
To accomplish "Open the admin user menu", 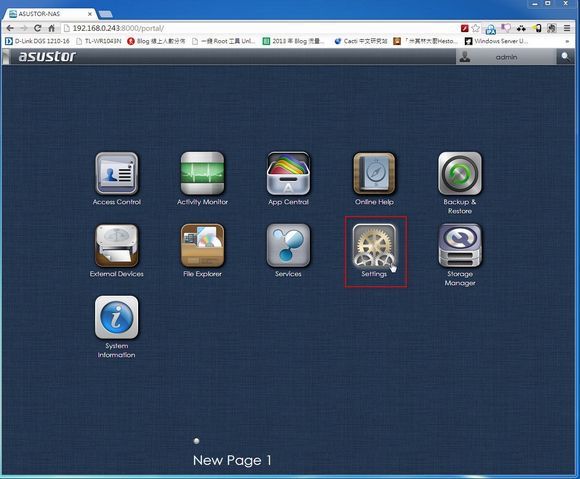I will coord(506,57).
